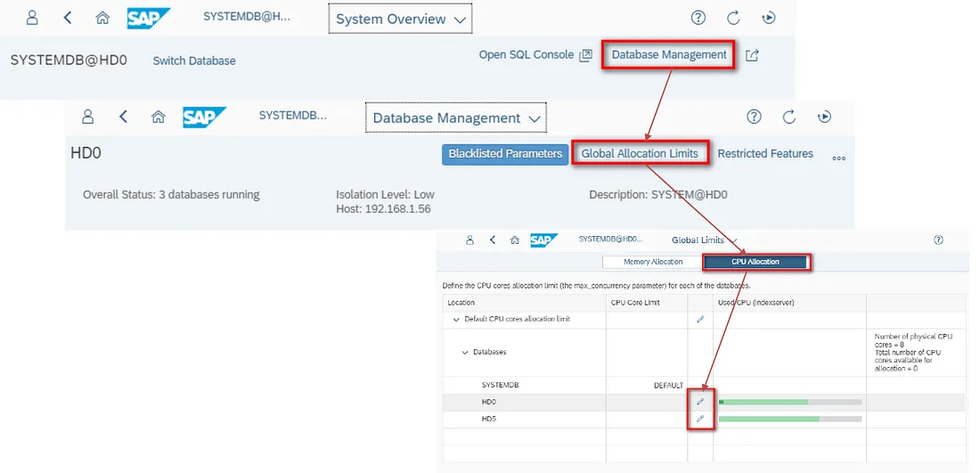Click HD0 used CPU progress bar

click(790, 402)
